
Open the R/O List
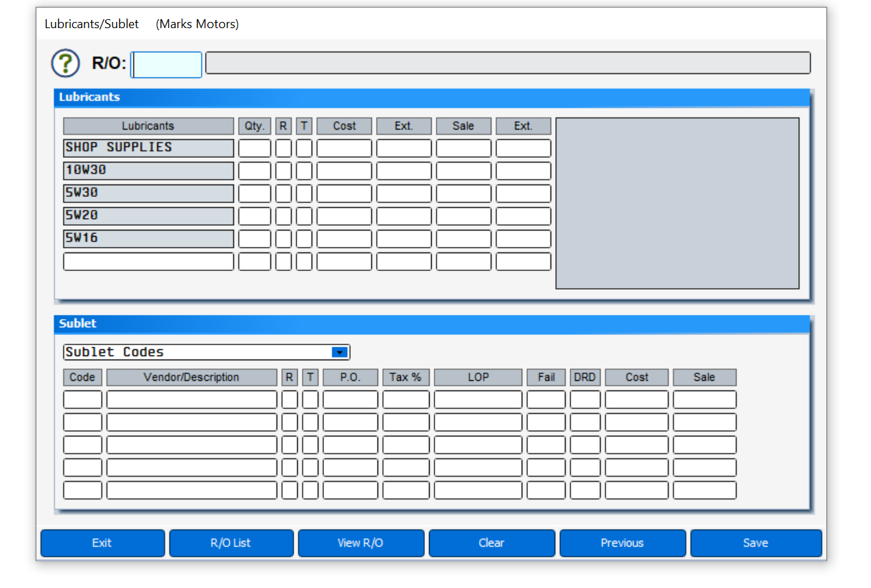click(x=231, y=543)
